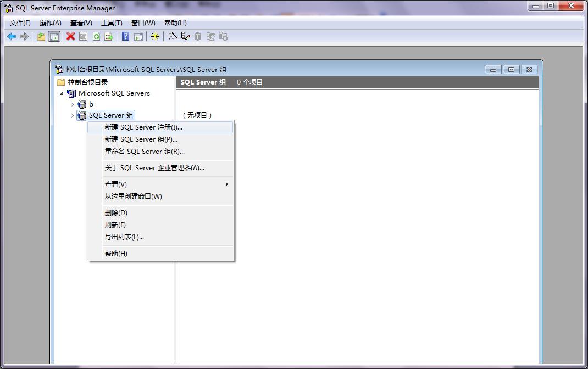The image size is (588, 369).
Task: Expand the SQL Server 组 tree node
Action: coord(72,115)
